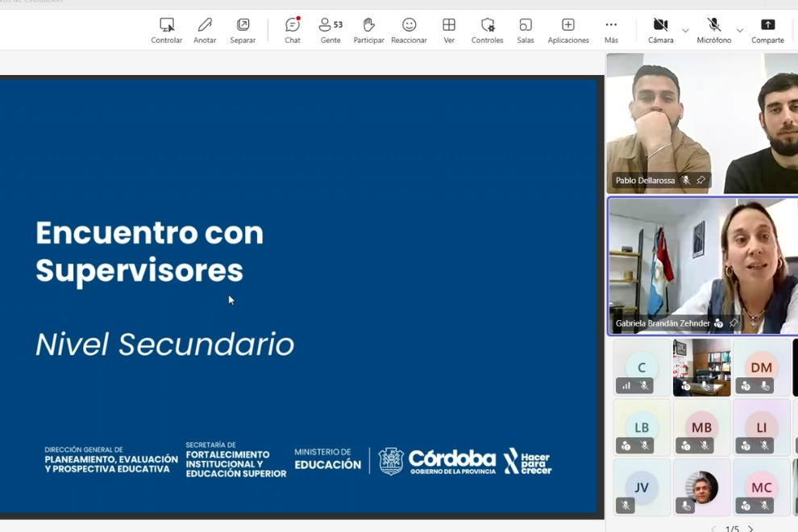
Task: Click Controlar to take control
Action: click(x=166, y=31)
